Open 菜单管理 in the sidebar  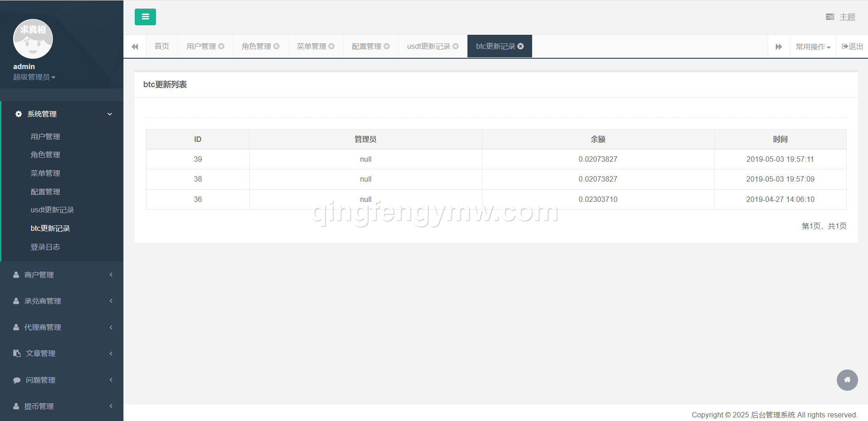(45, 173)
